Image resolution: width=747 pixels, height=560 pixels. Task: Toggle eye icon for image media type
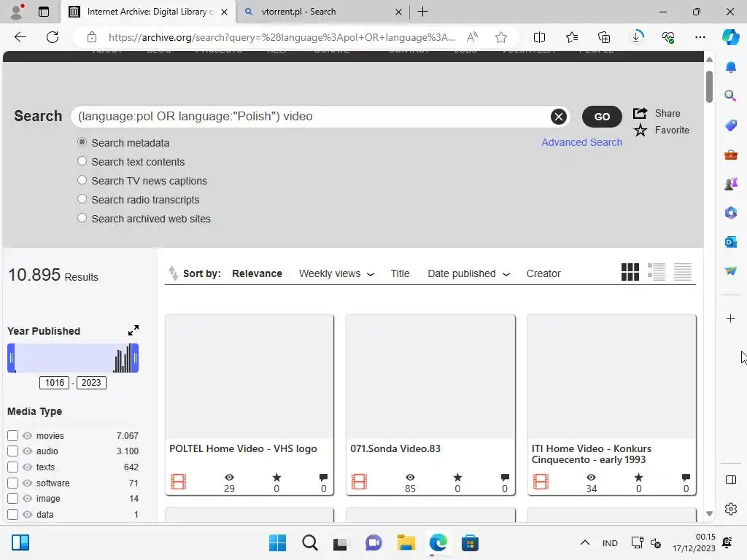pos(27,499)
